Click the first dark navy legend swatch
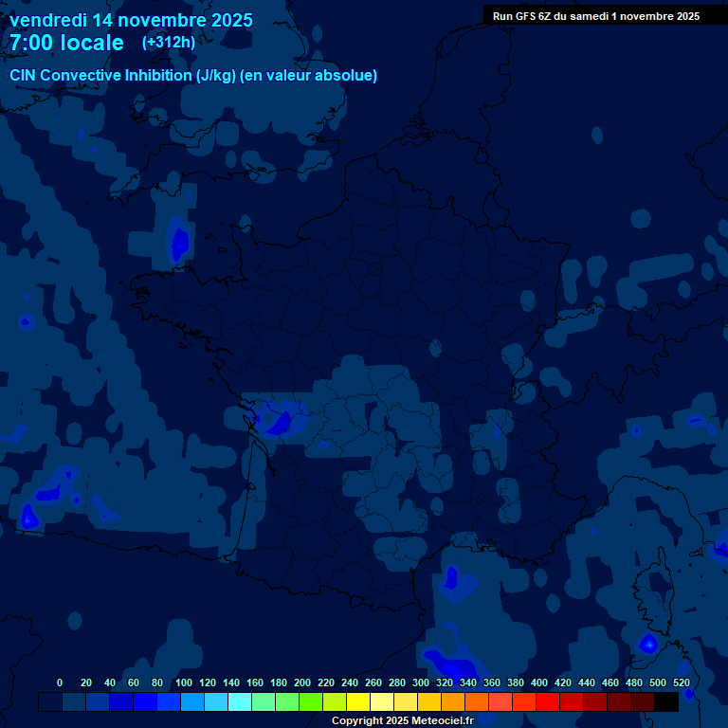Image resolution: width=728 pixels, height=728 pixels. pos(50,701)
